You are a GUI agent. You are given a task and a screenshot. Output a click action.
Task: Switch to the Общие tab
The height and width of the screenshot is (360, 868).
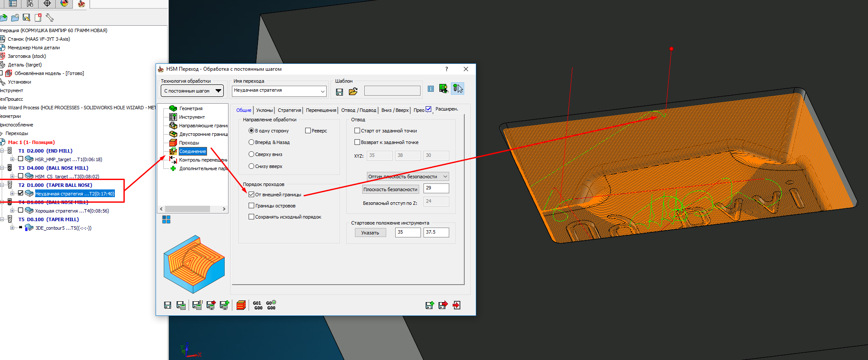[243, 110]
